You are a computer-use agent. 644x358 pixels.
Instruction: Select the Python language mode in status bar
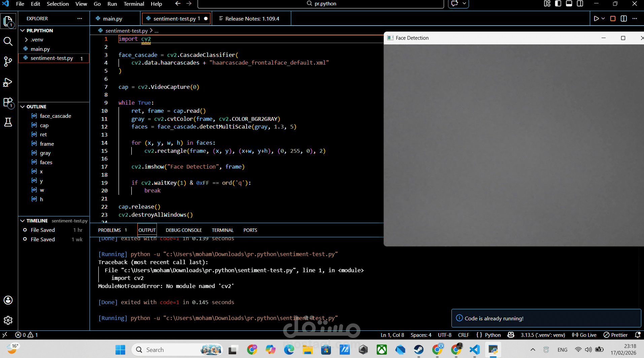(493, 335)
